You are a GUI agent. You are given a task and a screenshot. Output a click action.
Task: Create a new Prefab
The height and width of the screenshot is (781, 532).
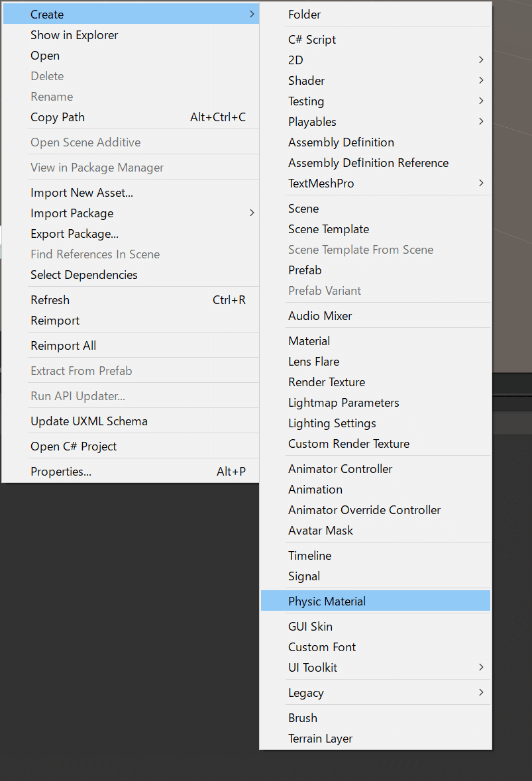tap(376, 270)
